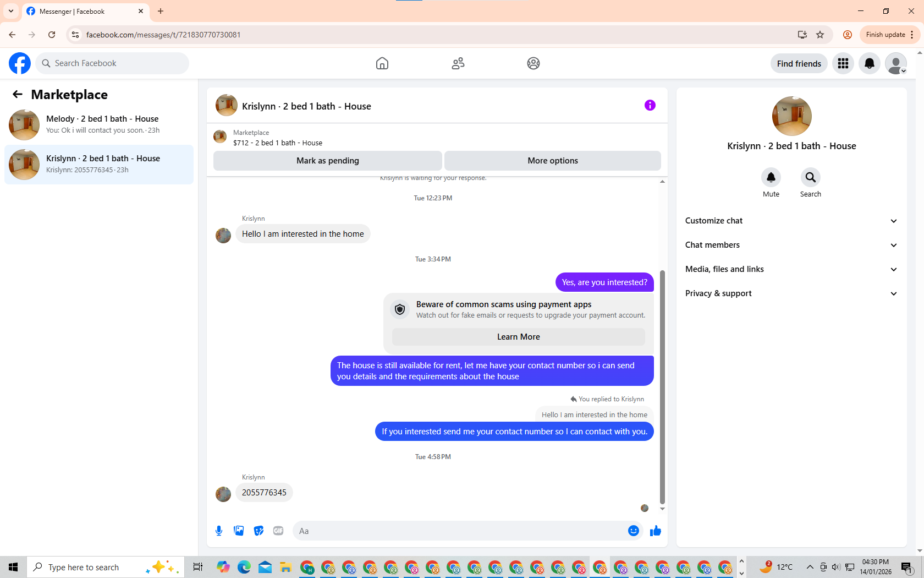Click chat scroll down arrow
The width and height of the screenshot is (924, 578).
662,509
